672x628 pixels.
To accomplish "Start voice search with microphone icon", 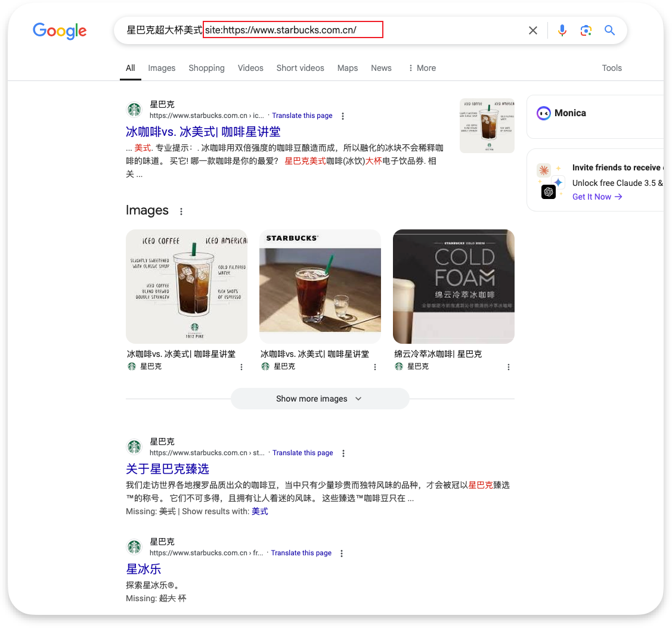I will 562,30.
